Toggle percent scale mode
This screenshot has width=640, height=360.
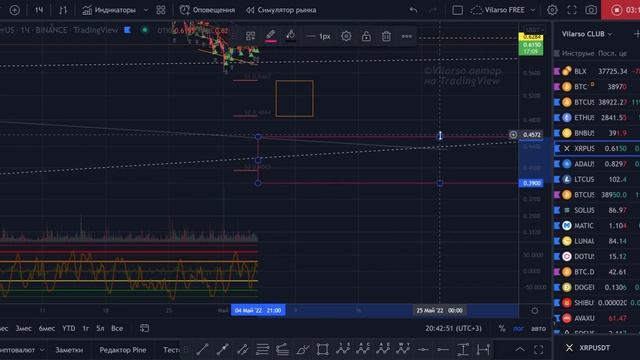tap(502, 329)
